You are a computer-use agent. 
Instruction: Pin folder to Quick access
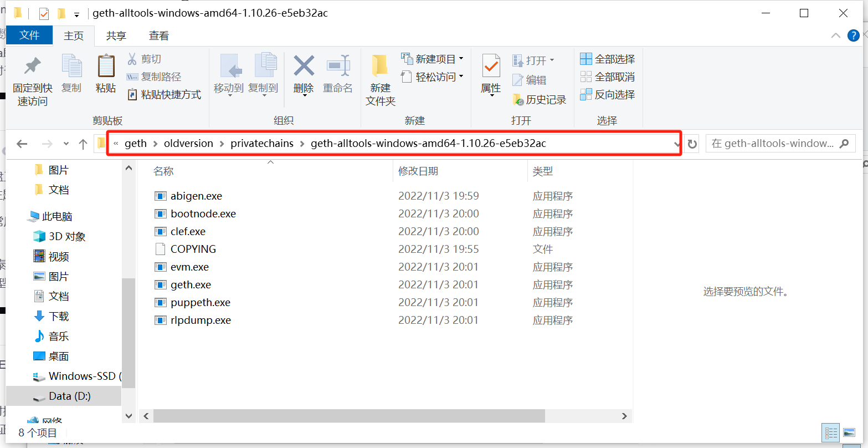point(33,81)
